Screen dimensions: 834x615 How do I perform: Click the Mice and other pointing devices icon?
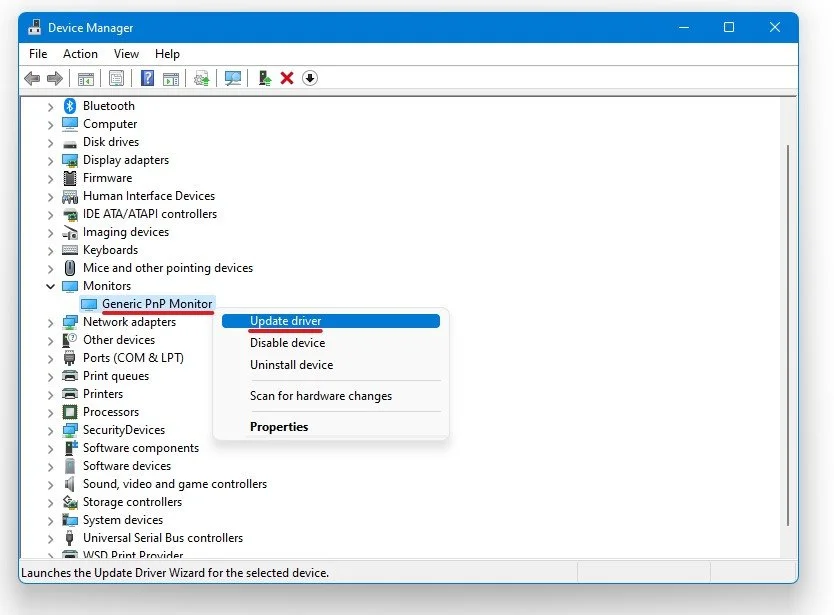70,268
